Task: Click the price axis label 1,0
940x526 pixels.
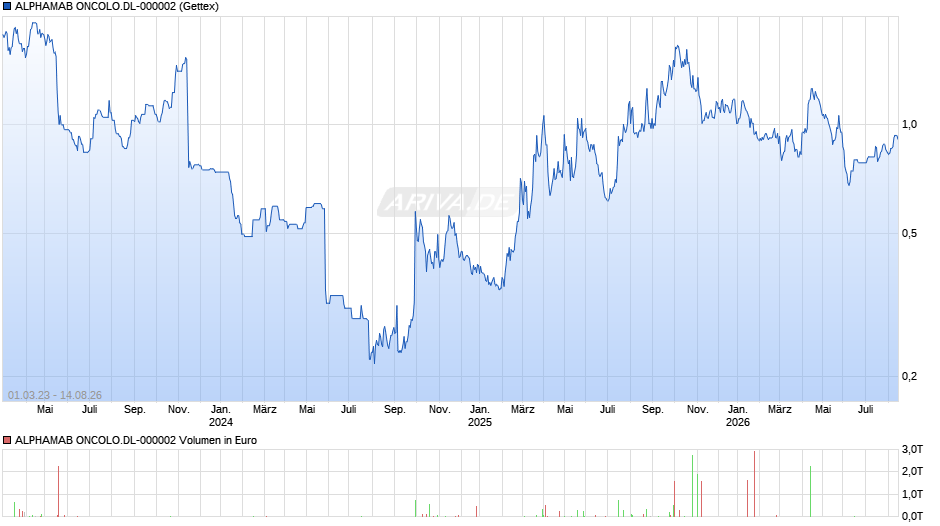Action: (909, 125)
